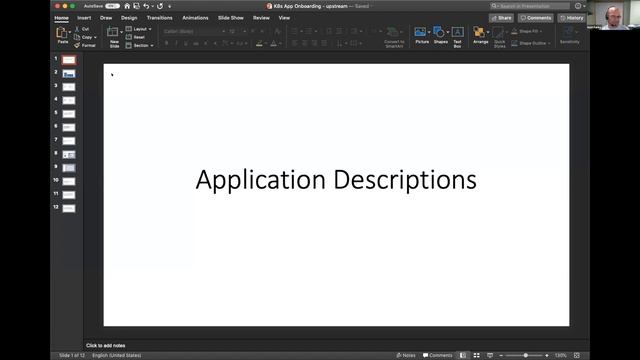The image size is (640, 360).
Task: Open the Home icon in title bar
Action: (x=127, y=6)
